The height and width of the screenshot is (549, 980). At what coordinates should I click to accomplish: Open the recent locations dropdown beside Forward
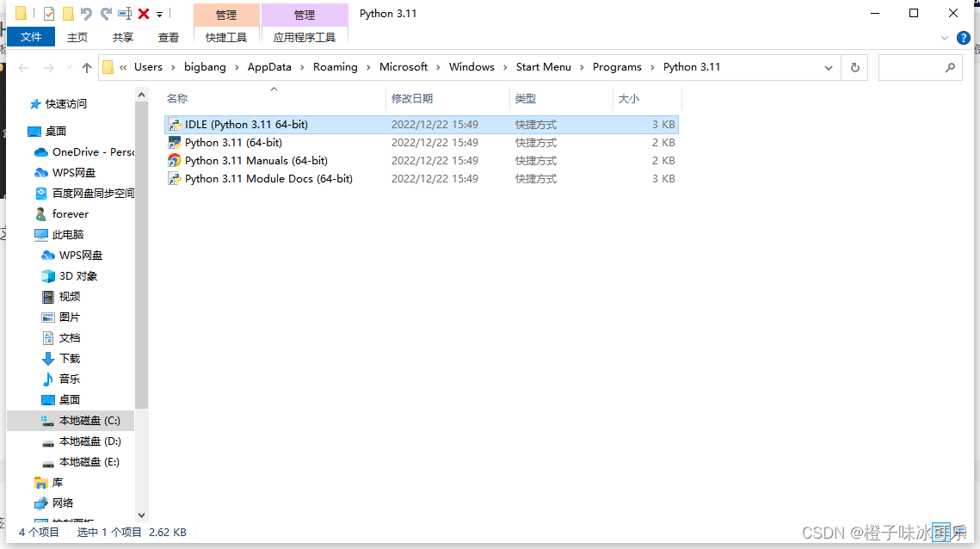69,67
